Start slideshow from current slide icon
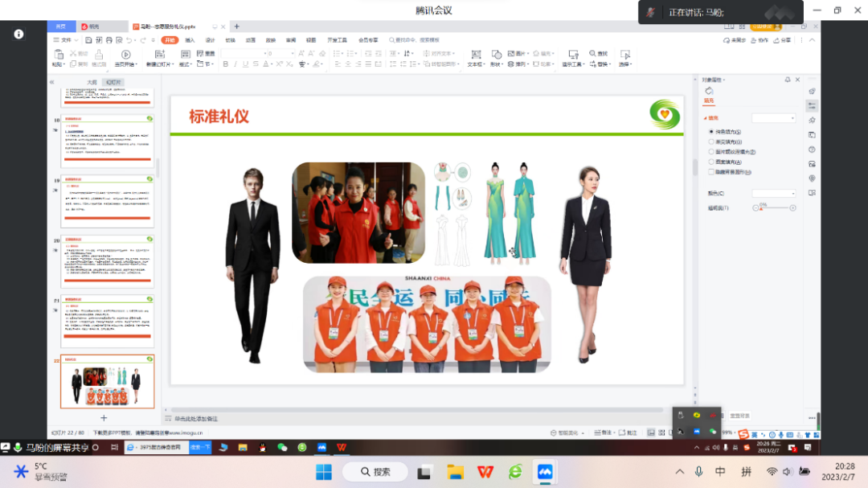The image size is (868, 488). coord(125,55)
